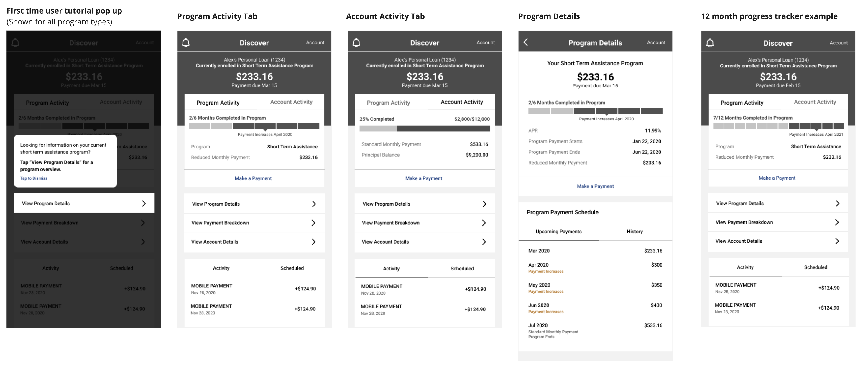The image size is (868, 367).
Task: Tap Make a Payment in Program Activity Tab screen
Action: (x=253, y=178)
